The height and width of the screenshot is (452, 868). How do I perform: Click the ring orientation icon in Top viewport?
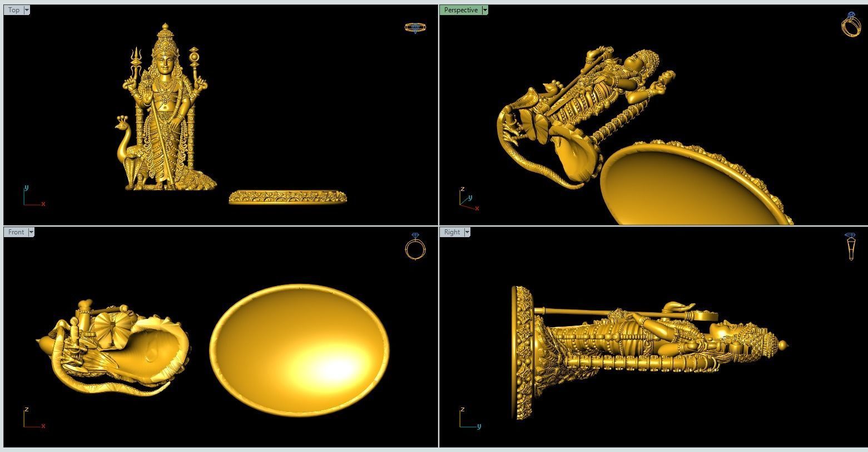(415, 27)
